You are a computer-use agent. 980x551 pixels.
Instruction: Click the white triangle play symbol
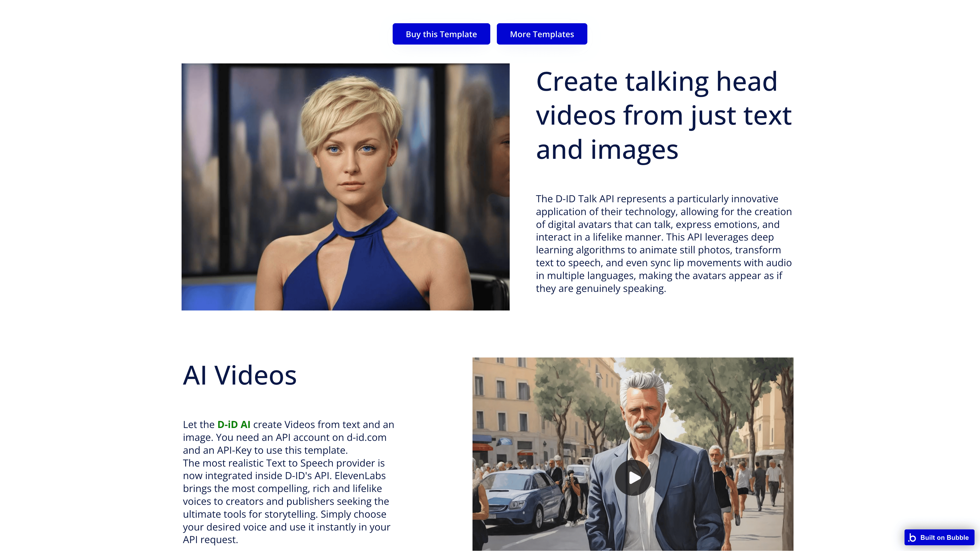tap(635, 477)
